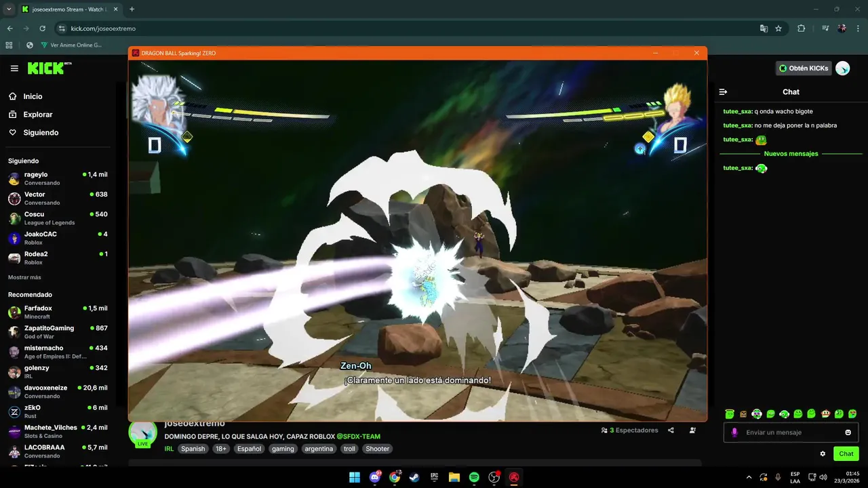Select the Spanish tag

pos(193,449)
